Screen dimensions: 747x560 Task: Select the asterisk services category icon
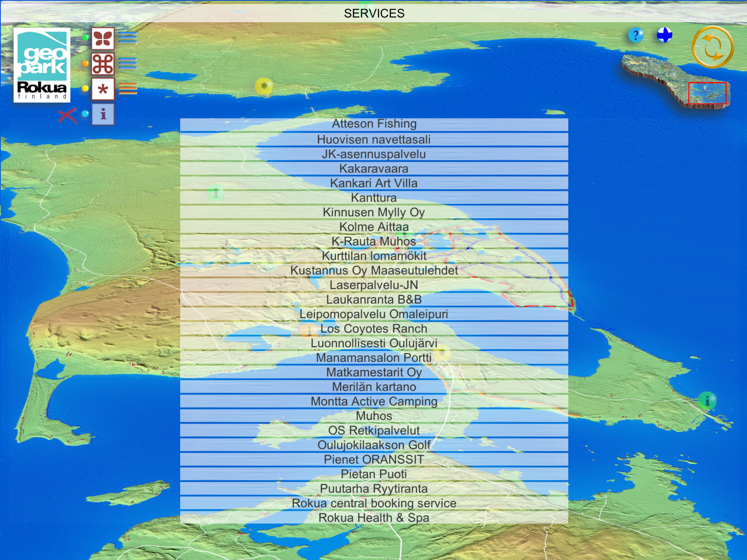[x=103, y=89]
